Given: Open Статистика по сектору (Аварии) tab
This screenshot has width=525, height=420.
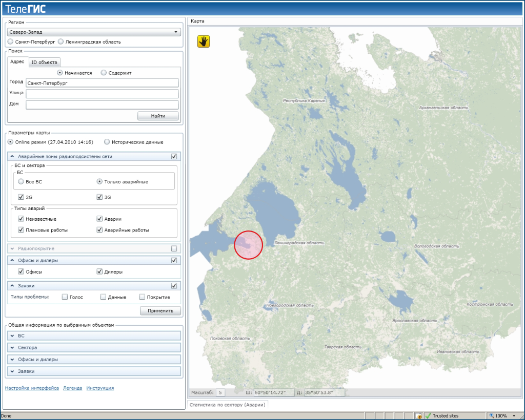Looking at the screenshot, I should [x=227, y=404].
